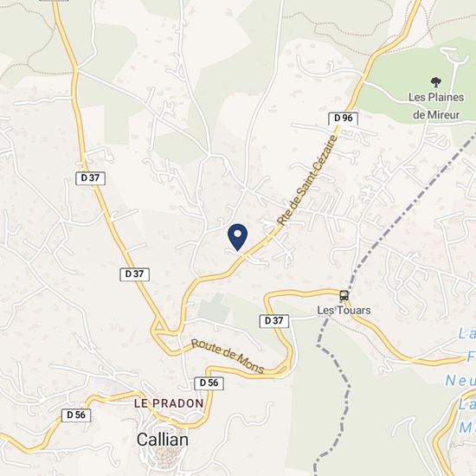
Task: Click the Route de Mons road label
Action: pos(228,356)
